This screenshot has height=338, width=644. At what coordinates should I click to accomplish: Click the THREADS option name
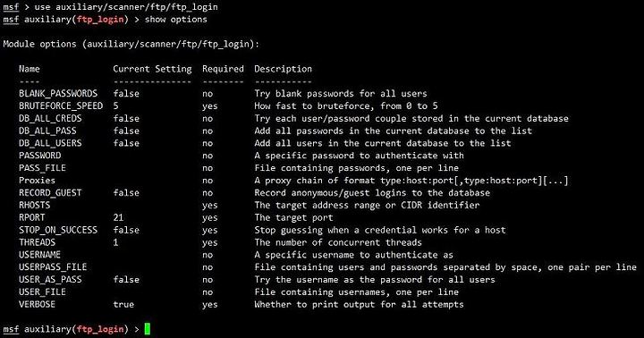point(37,242)
